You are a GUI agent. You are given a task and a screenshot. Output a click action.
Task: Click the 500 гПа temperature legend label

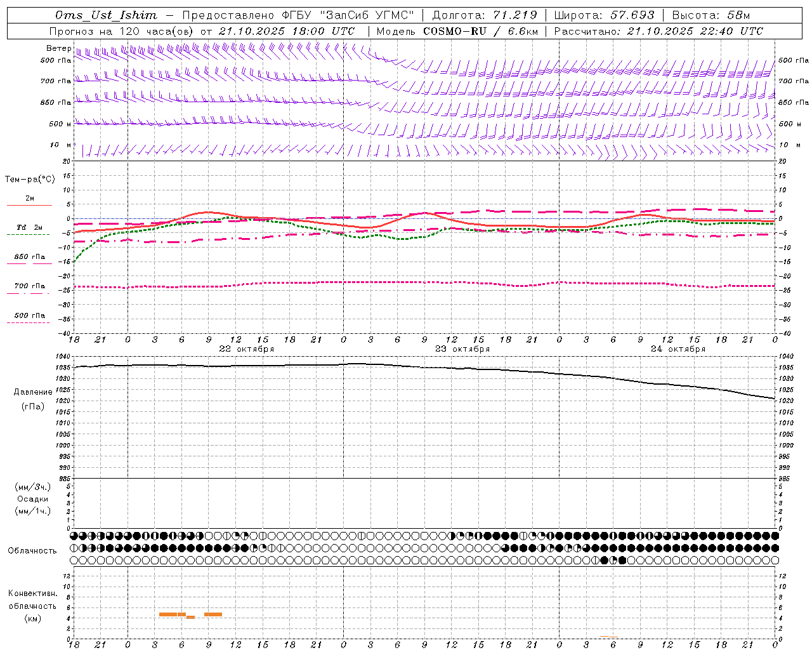[x=30, y=315]
